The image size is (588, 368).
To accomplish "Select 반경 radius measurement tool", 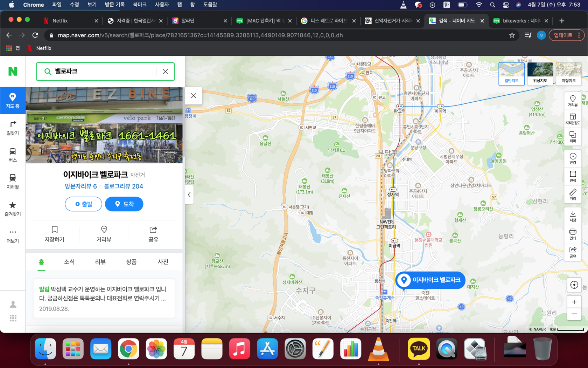I will (573, 158).
